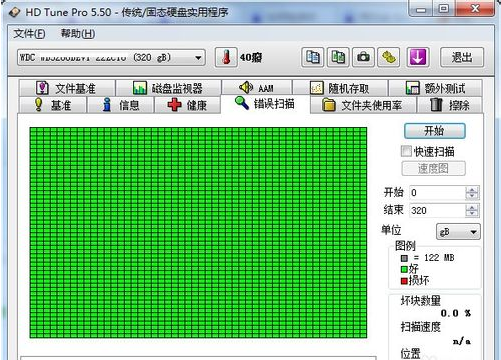
Task: Switch to the AAM tab
Action: (x=257, y=88)
